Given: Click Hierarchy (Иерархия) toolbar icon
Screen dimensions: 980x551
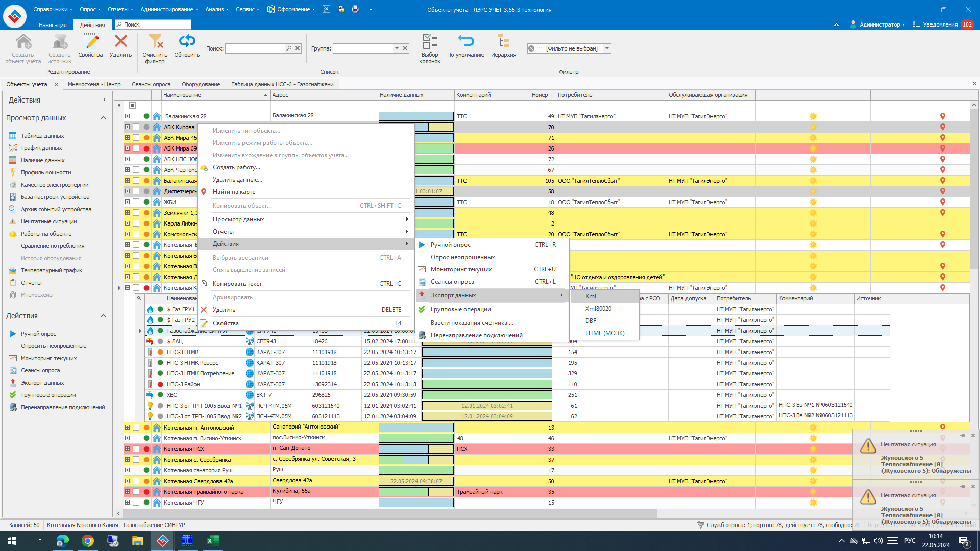Looking at the screenshot, I should (503, 42).
